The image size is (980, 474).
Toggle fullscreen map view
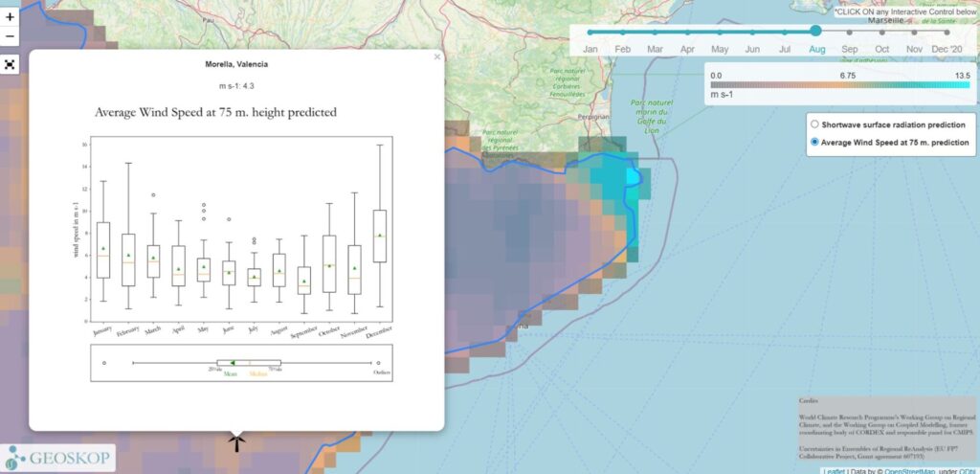coord(11,64)
